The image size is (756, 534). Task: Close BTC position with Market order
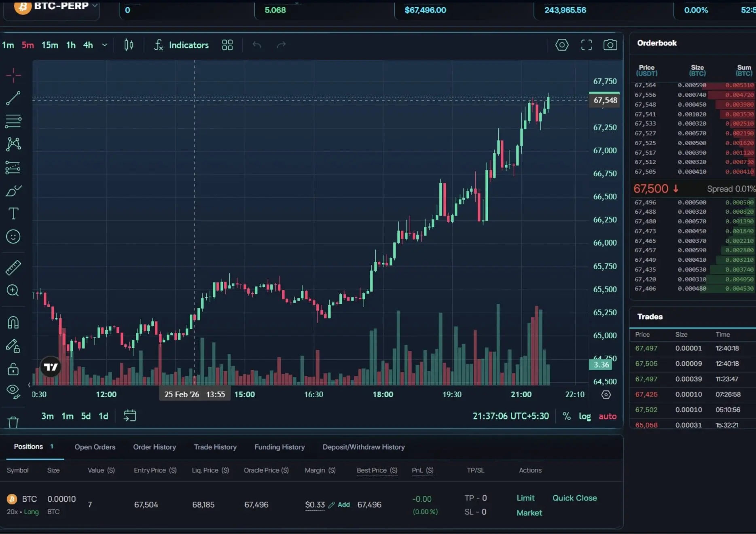529,513
